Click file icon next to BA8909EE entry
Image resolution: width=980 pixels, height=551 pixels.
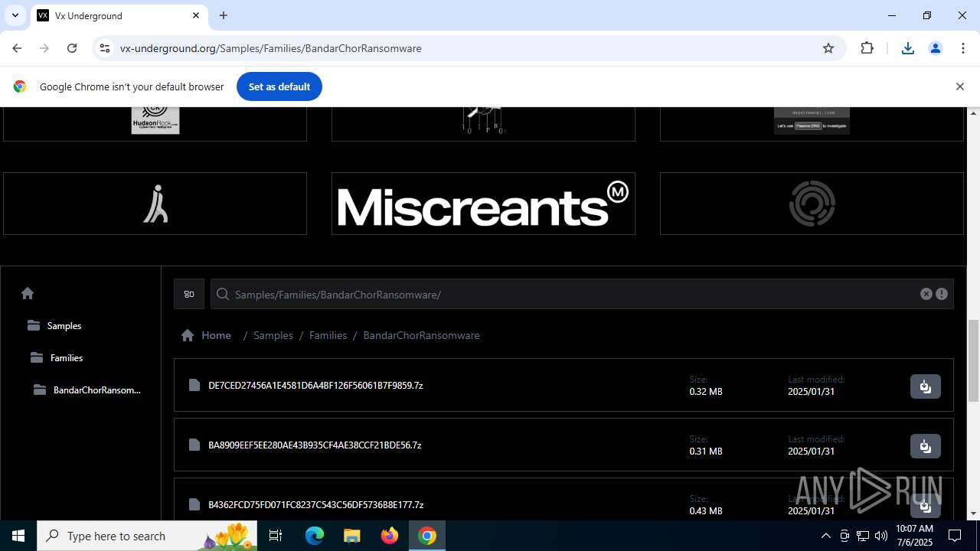(194, 445)
